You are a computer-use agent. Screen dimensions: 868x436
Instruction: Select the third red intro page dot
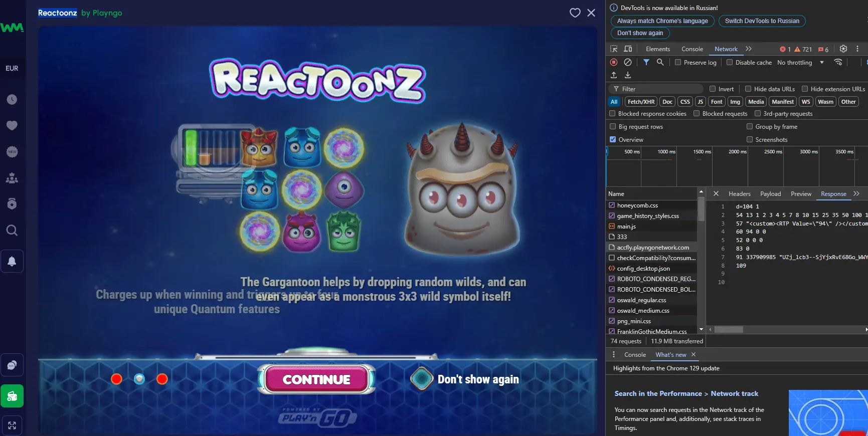coord(162,379)
